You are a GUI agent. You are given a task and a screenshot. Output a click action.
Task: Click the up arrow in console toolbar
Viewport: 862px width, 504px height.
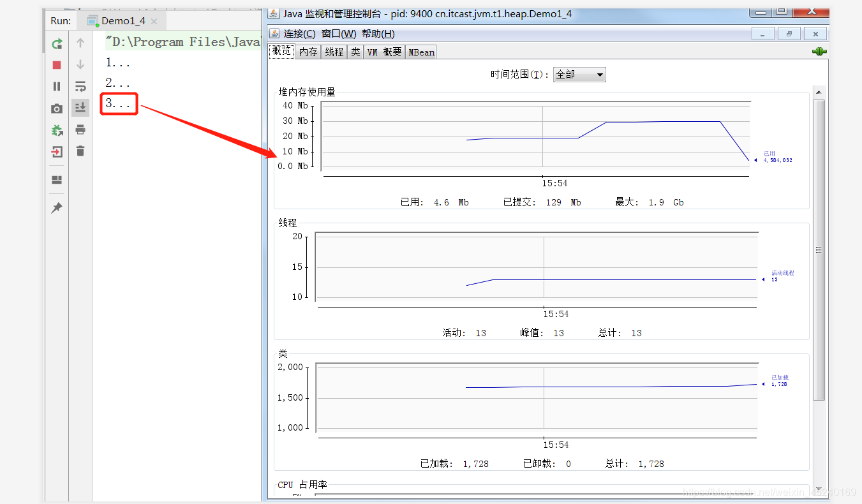80,43
